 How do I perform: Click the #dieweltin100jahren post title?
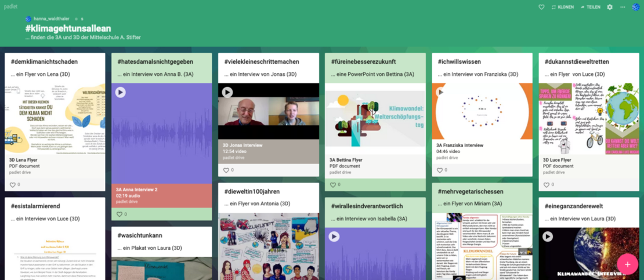tap(252, 191)
